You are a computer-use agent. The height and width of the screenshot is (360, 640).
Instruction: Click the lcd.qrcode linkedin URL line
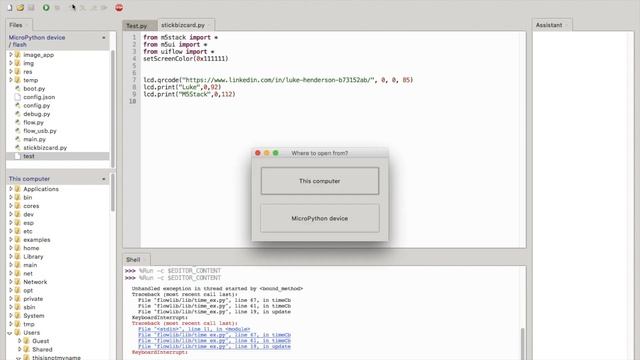tap(278, 80)
